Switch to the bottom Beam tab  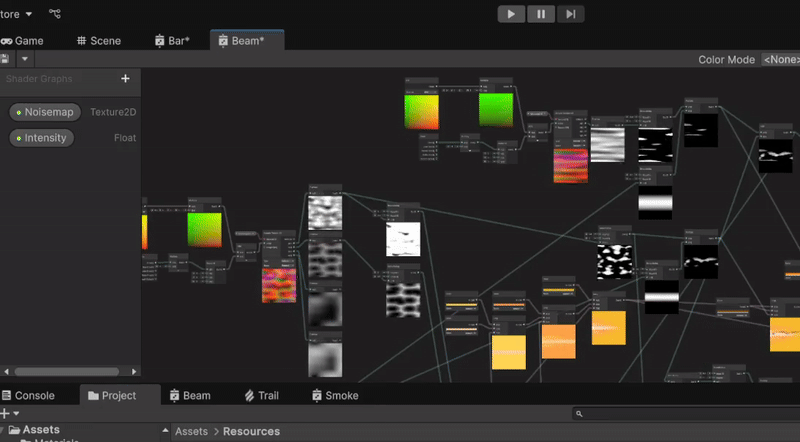(190, 396)
